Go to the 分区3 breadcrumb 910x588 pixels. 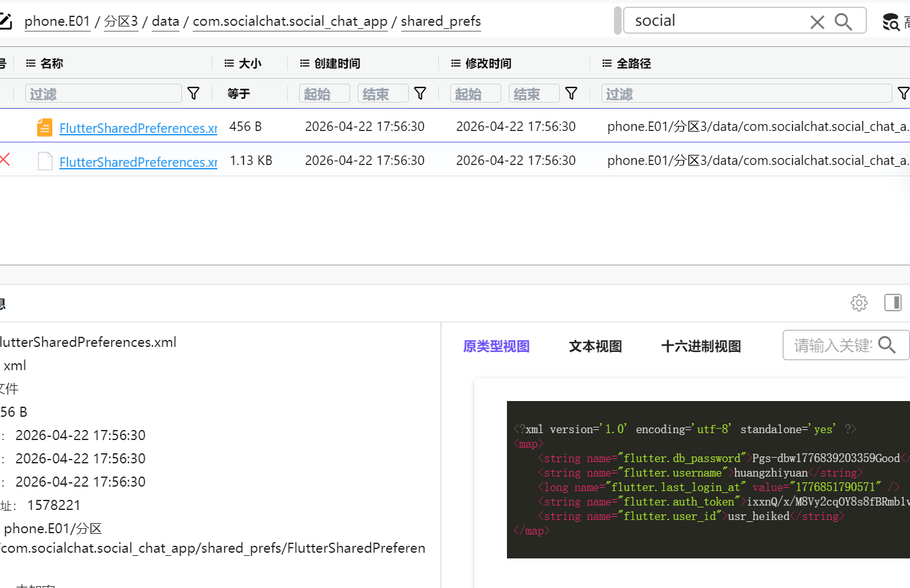121,21
